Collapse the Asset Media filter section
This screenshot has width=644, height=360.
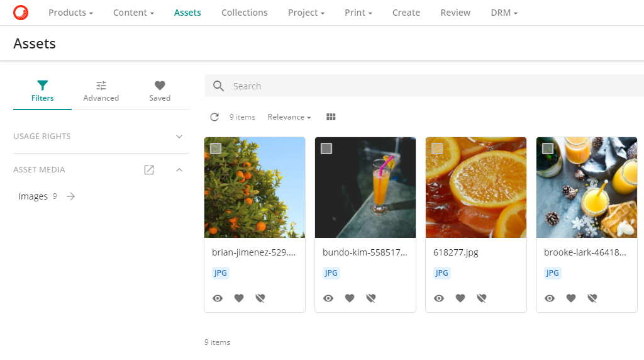pos(179,170)
